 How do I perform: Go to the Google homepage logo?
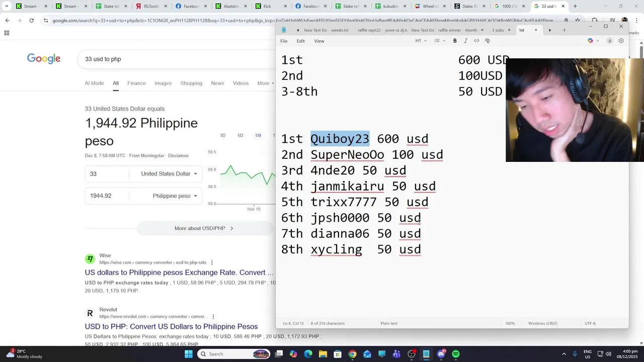pyautogui.click(x=44, y=59)
